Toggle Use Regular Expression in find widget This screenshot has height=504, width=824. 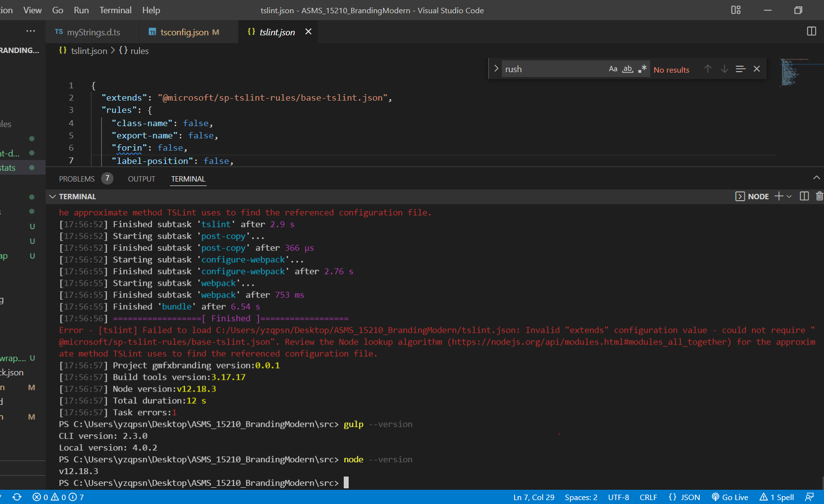pos(642,69)
